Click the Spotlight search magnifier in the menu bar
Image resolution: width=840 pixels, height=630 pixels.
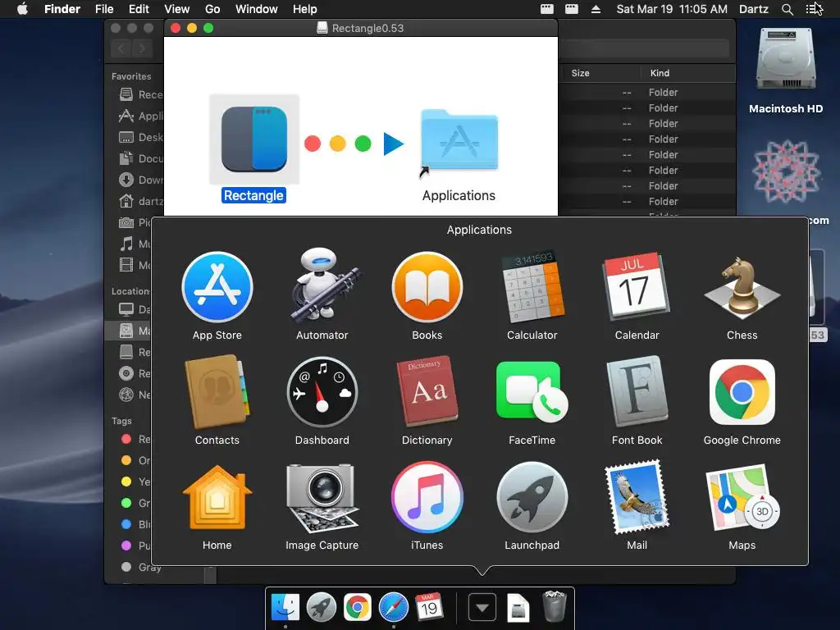coord(787,9)
